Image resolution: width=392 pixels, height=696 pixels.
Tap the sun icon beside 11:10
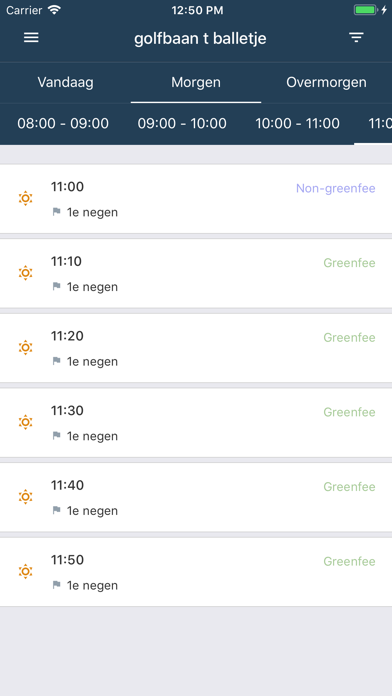pos(25,273)
